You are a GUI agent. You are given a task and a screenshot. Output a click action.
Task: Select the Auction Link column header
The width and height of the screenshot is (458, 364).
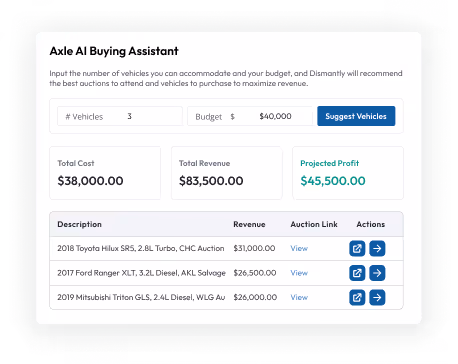coord(314,224)
